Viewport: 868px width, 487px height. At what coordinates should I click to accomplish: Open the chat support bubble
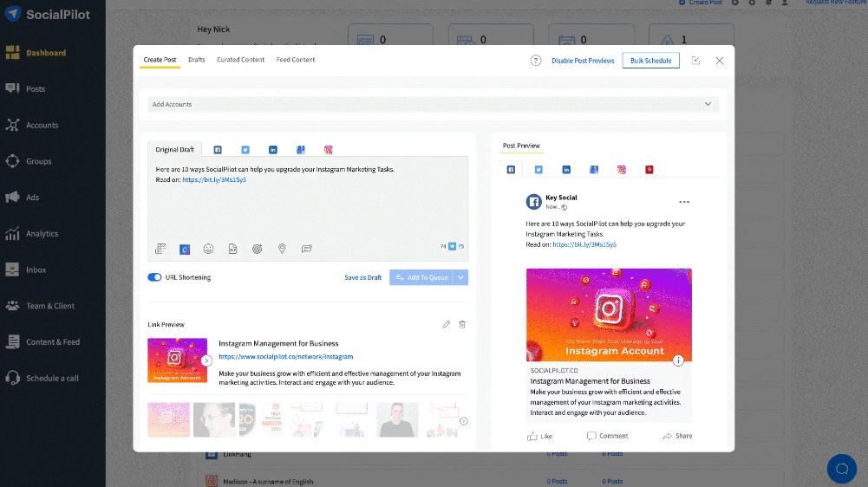(842, 469)
